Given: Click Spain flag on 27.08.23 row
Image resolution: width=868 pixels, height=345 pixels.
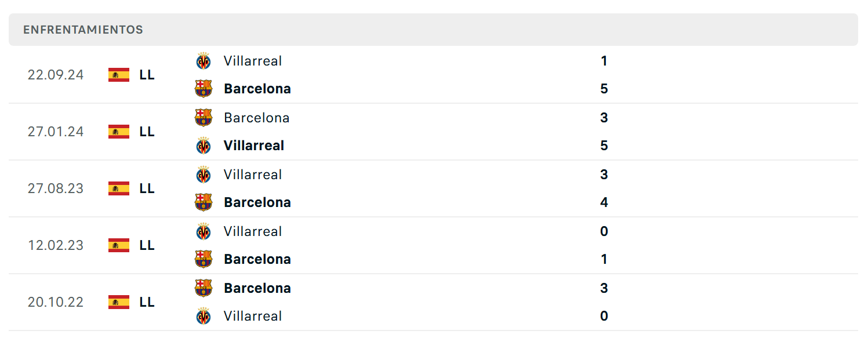Looking at the screenshot, I should [x=119, y=188].
